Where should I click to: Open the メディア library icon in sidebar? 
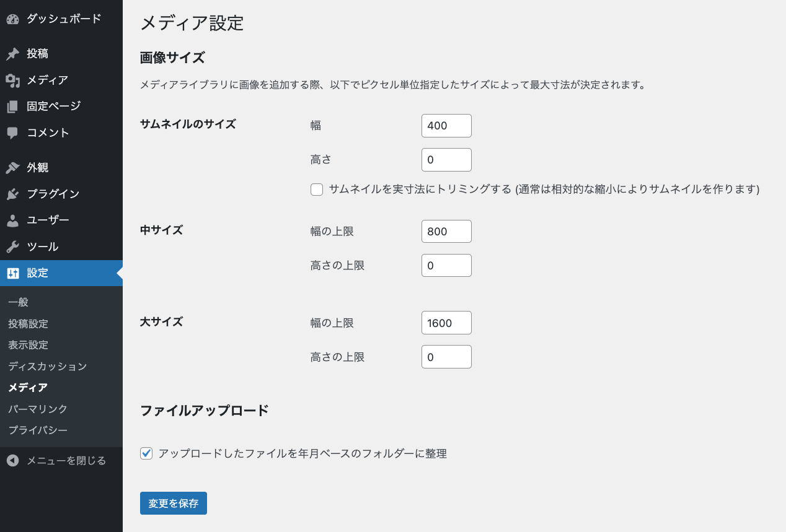pos(13,80)
